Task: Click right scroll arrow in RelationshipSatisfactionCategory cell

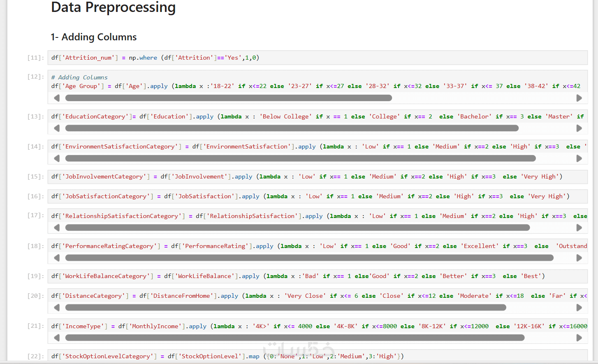Action: click(579, 227)
